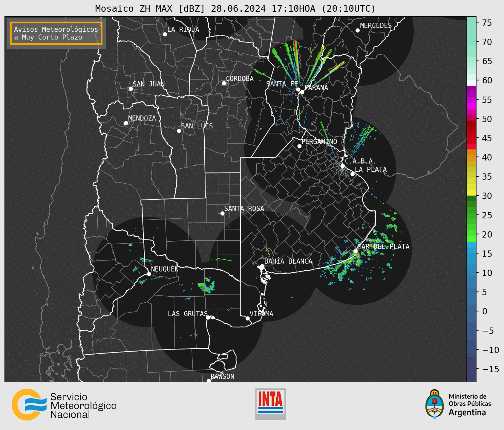Image resolution: width=504 pixels, height=430 pixels.
Task: Click the colorbar value 75 label
Action: point(487,23)
